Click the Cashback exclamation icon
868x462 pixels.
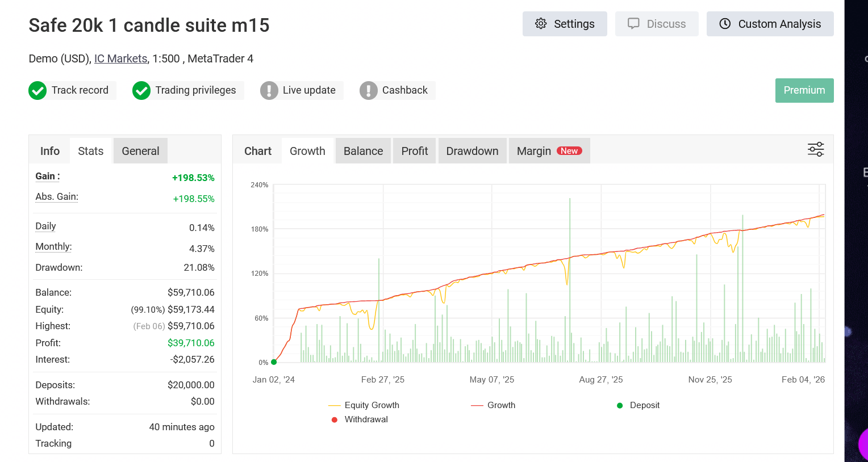[368, 90]
